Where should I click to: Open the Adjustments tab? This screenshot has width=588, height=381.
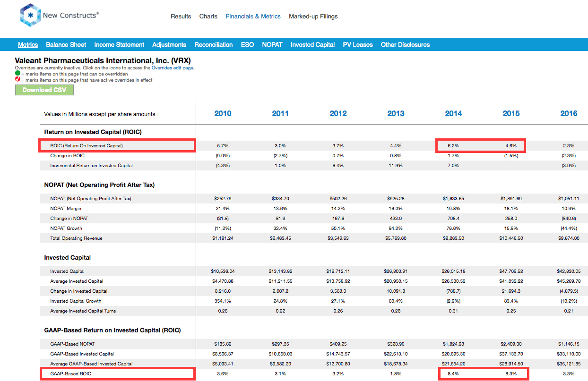(x=169, y=44)
